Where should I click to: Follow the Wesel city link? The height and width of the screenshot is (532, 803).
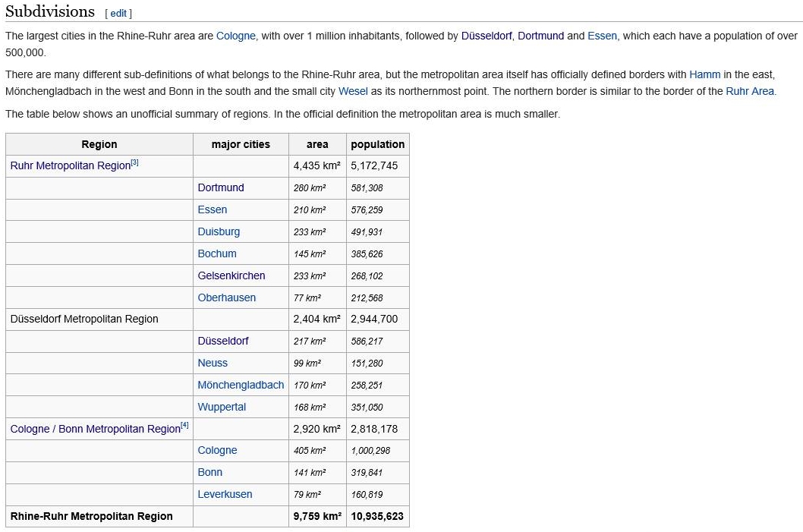pyautogui.click(x=352, y=91)
